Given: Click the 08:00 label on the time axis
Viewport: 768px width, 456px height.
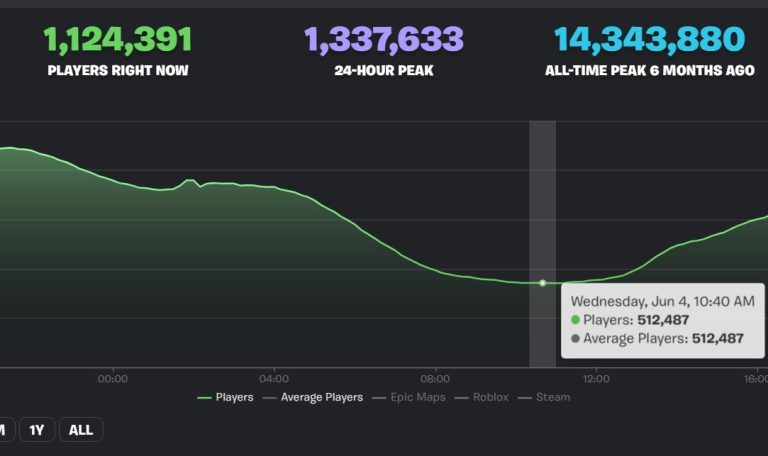Looking at the screenshot, I should click(x=435, y=378).
